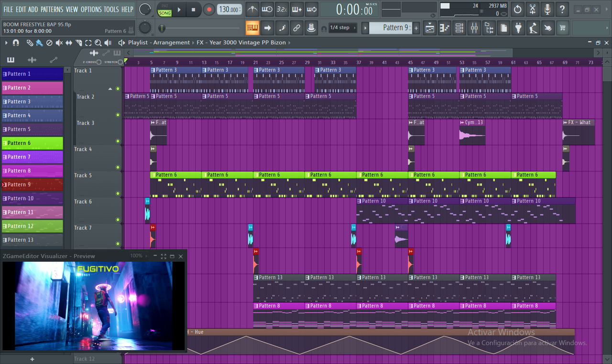Open the plugin picker plug icon
The width and height of the screenshot is (612, 364).
[519, 28]
